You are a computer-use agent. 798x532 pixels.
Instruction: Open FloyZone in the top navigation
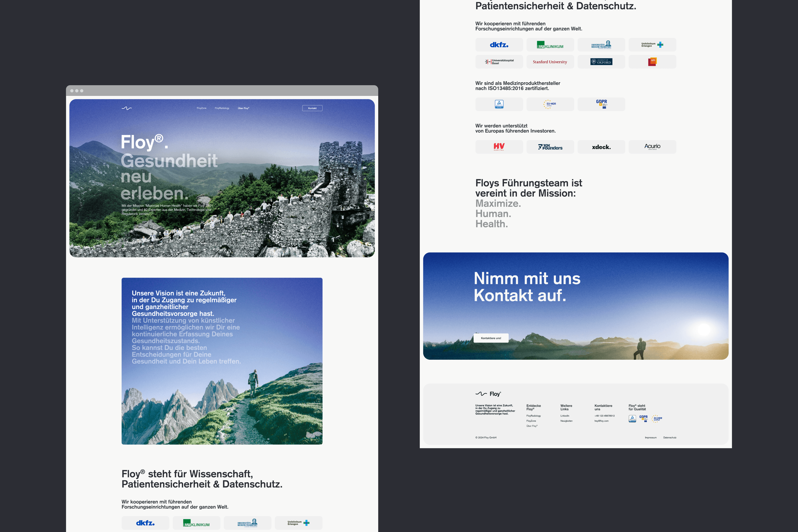coord(202,108)
